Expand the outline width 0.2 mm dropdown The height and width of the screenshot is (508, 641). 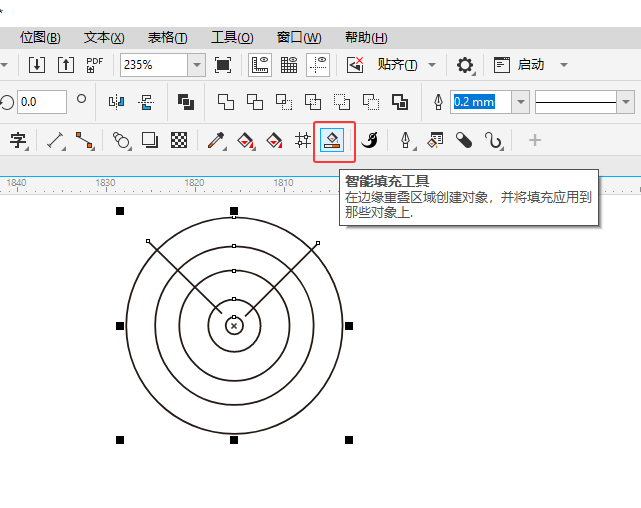pos(520,102)
